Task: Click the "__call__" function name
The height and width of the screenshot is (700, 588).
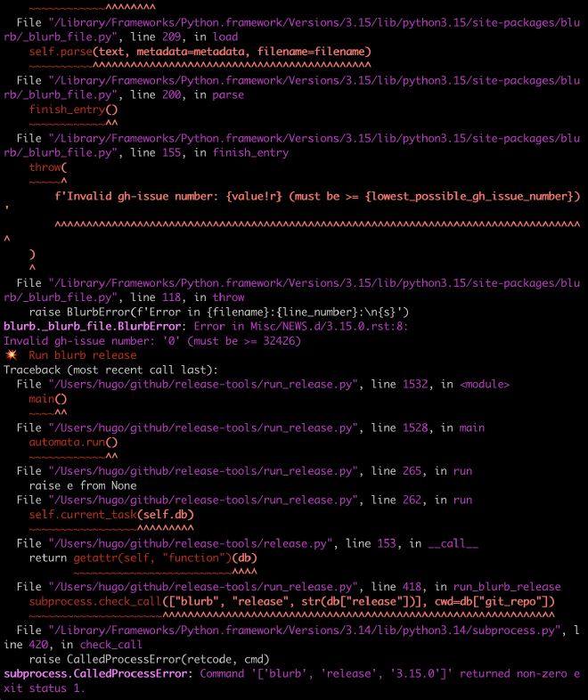Action: click(x=453, y=544)
